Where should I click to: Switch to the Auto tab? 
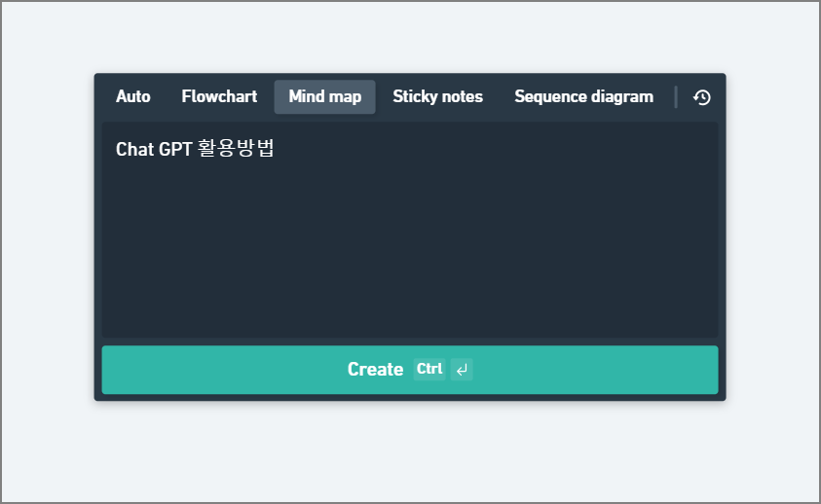pyautogui.click(x=133, y=97)
